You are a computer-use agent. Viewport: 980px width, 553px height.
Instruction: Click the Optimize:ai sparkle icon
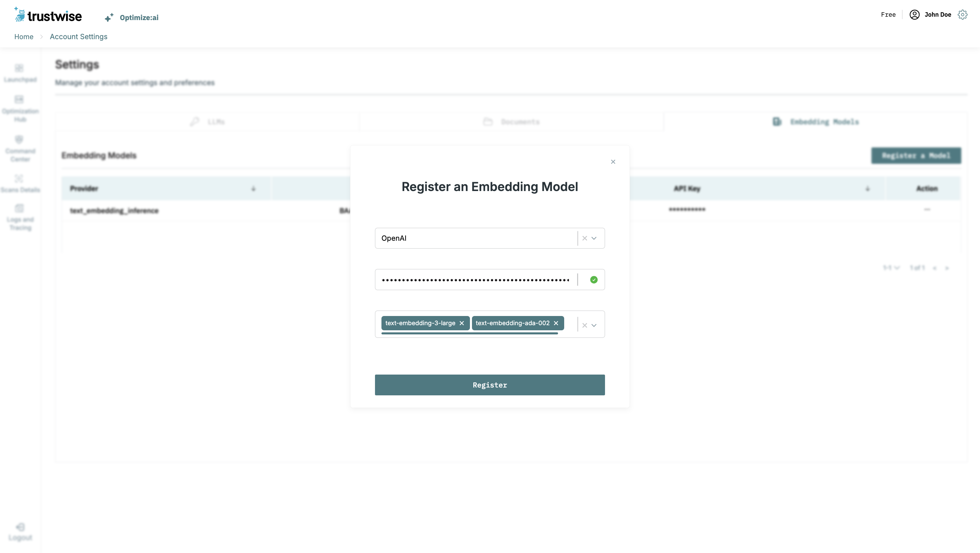109,17
